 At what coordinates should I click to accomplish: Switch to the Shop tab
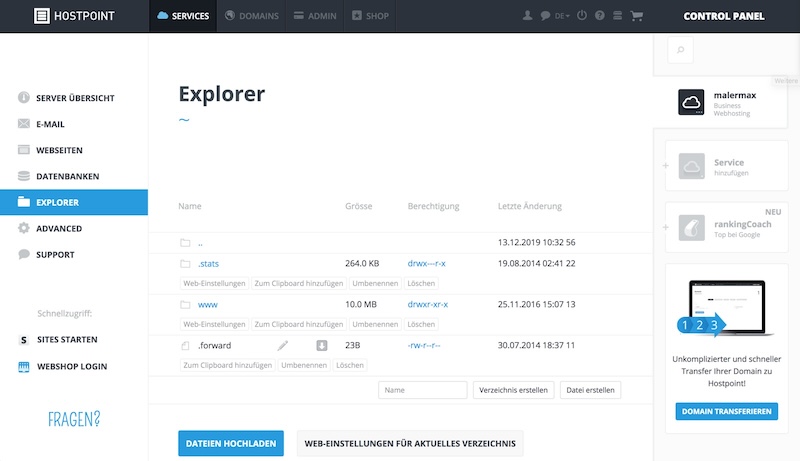pyautogui.click(x=370, y=16)
